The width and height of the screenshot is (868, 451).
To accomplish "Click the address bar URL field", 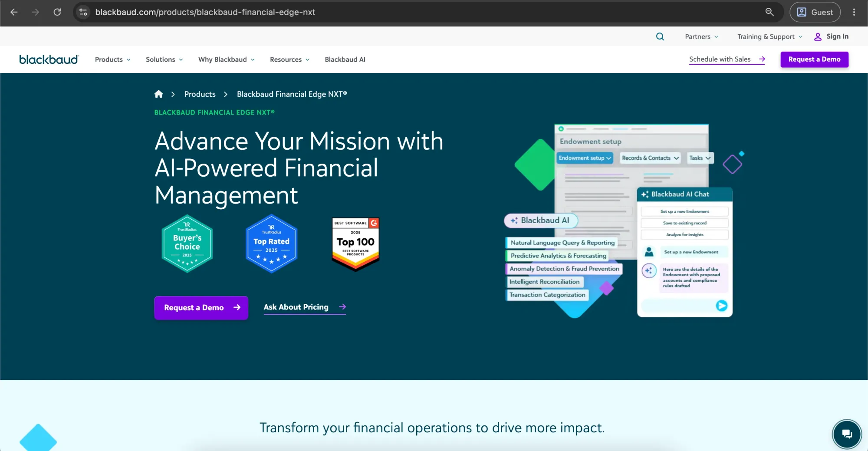I will pyautogui.click(x=425, y=12).
